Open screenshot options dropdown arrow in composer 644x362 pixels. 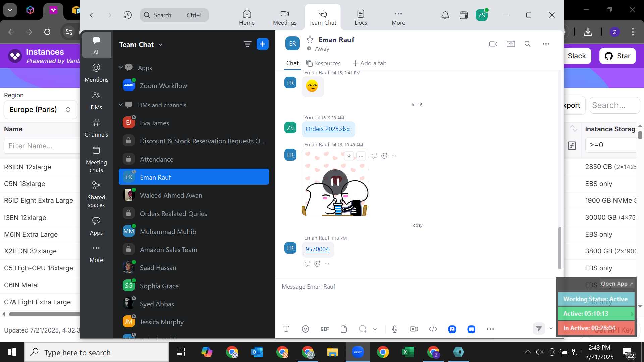(375, 329)
